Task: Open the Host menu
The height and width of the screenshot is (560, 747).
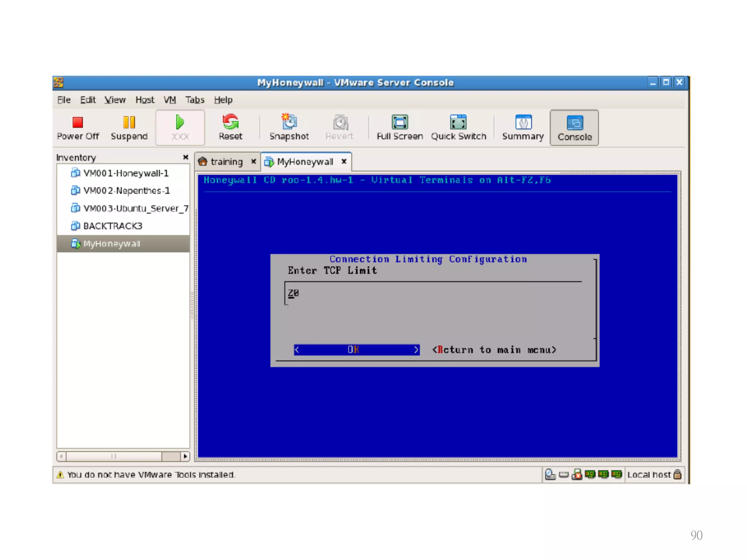Action: coord(145,100)
